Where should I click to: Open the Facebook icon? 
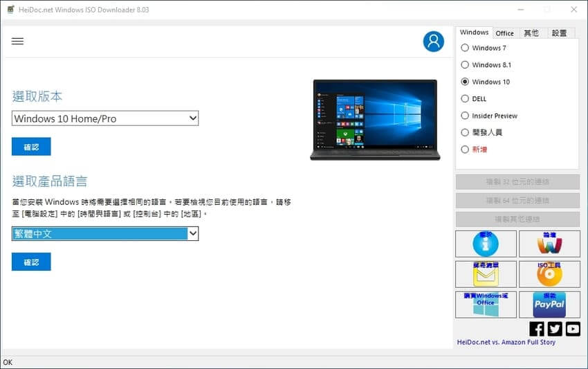(537, 329)
